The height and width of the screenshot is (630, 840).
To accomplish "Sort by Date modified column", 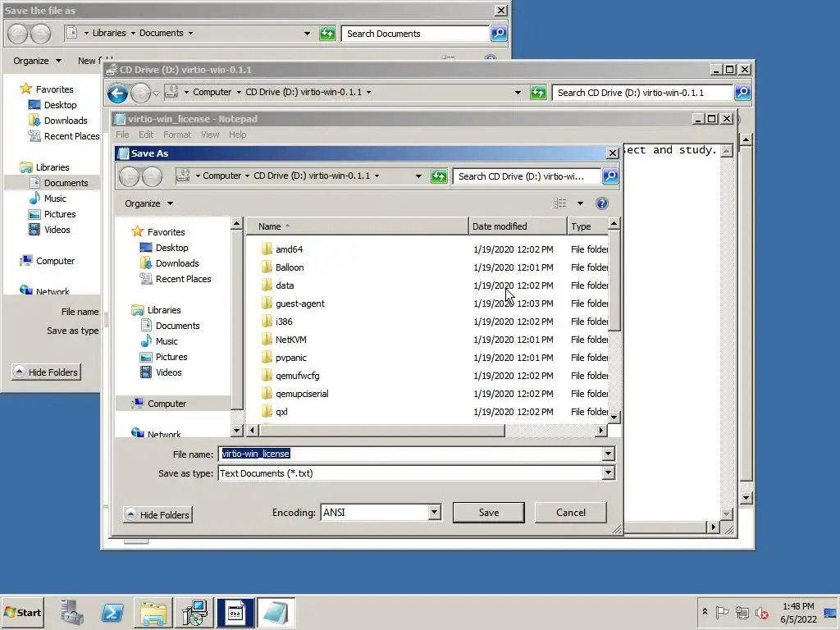I will [518, 226].
